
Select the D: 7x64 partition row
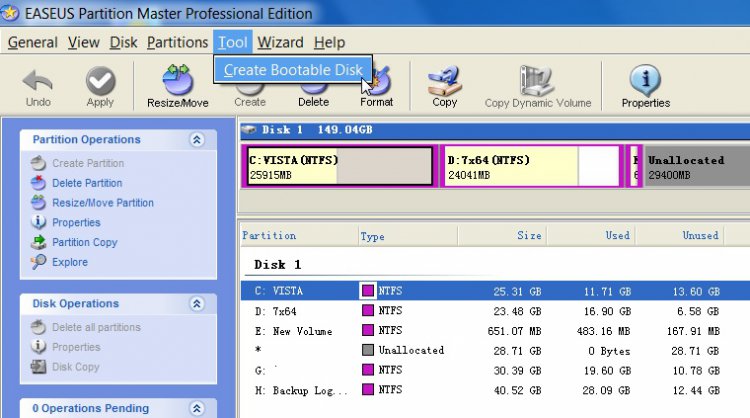pyautogui.click(x=495, y=311)
